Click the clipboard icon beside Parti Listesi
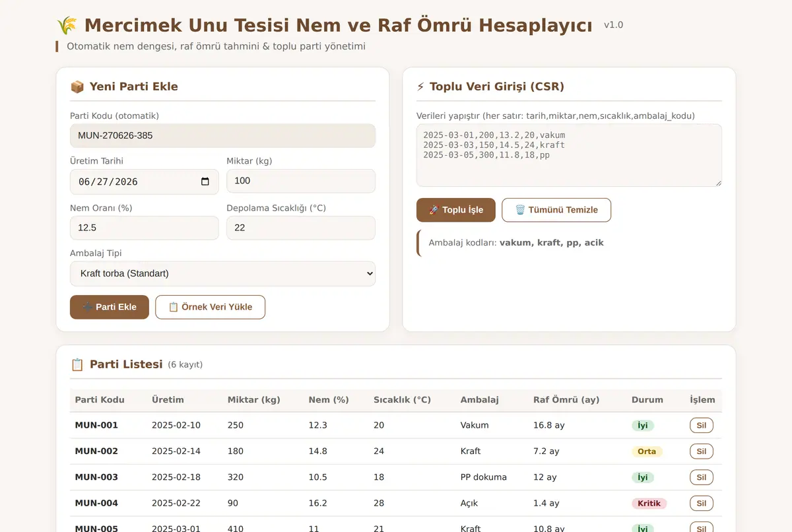Viewport: 792px width, 532px height. 77,364
